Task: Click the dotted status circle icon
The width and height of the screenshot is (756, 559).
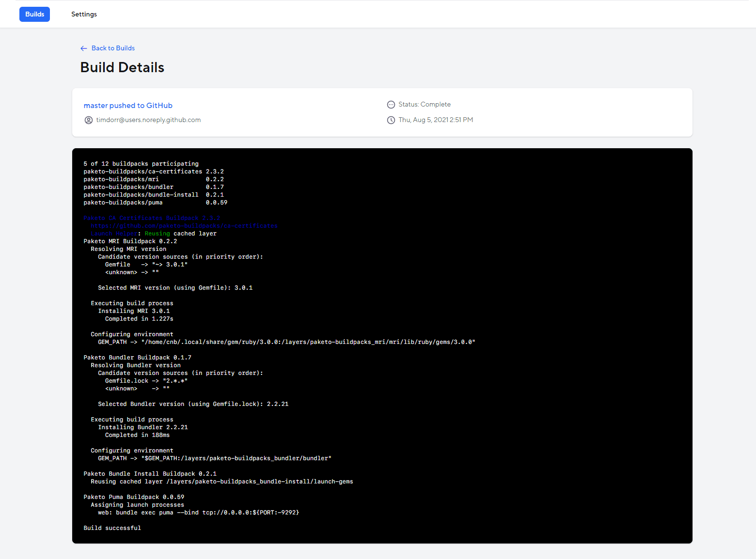Action: (x=391, y=104)
